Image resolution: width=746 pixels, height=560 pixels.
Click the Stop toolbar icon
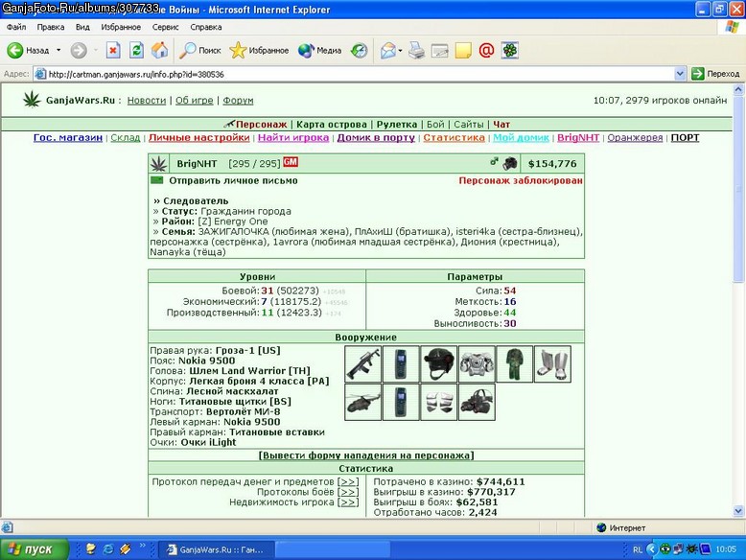(113, 51)
